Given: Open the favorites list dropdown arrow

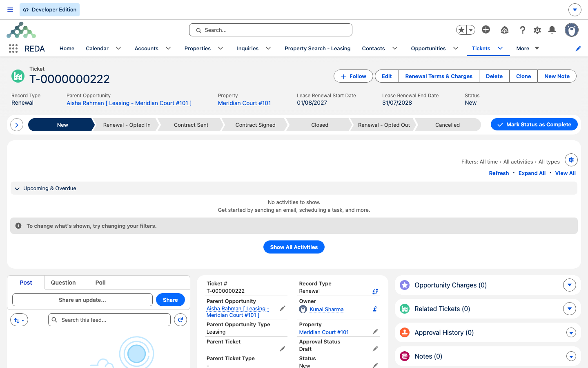Looking at the screenshot, I should [471, 30].
